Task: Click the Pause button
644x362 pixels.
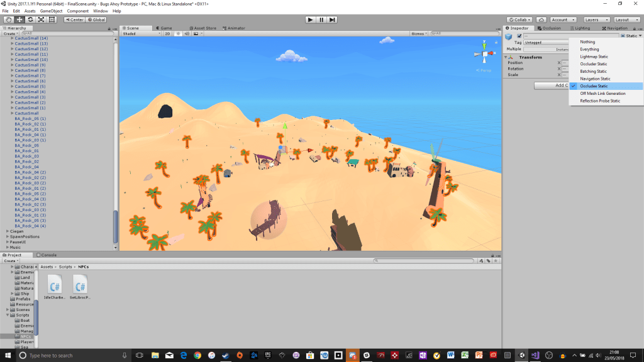Action: pos(321,19)
